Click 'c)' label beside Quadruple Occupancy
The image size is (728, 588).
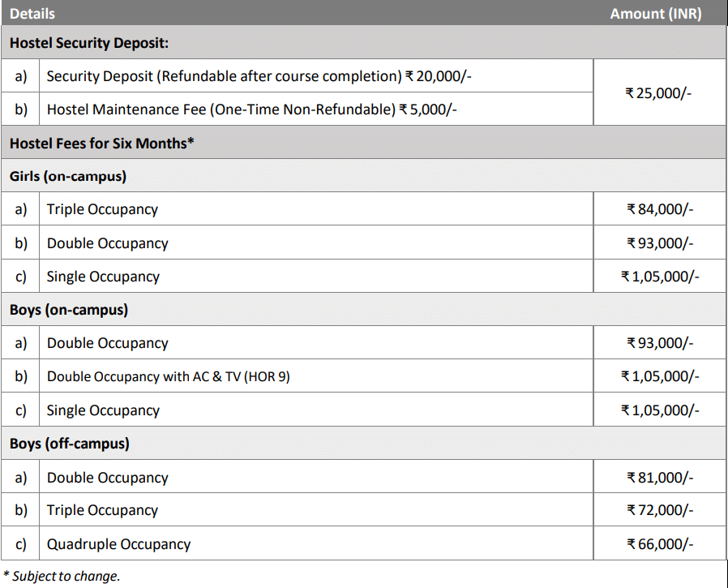pyautogui.click(x=21, y=544)
